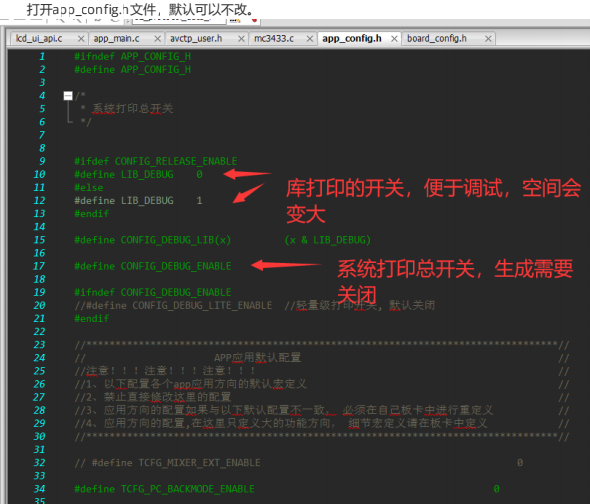Close the avctp_user.h tab
This screenshot has height=504, width=590.
pyautogui.click(x=241, y=39)
